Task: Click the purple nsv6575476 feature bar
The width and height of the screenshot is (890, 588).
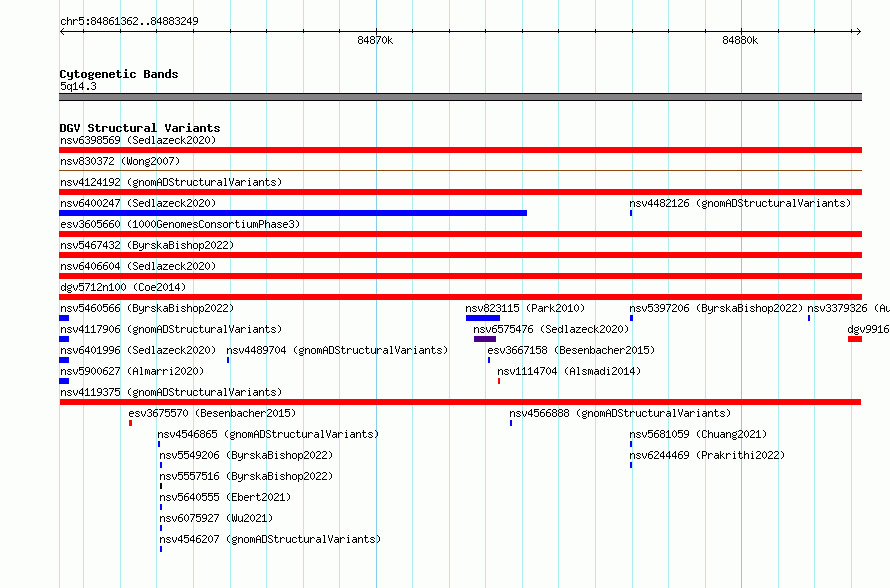Action: click(485, 339)
